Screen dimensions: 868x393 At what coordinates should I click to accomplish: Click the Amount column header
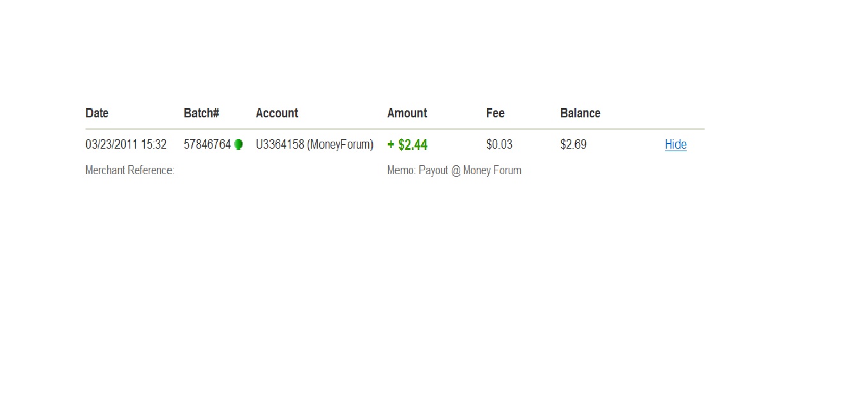407,113
